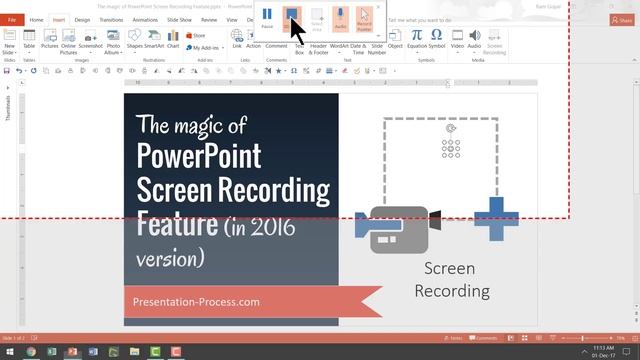Open File Explorer from the taskbar
Image resolution: width=640 pixels, height=360 pixels.
point(134,351)
